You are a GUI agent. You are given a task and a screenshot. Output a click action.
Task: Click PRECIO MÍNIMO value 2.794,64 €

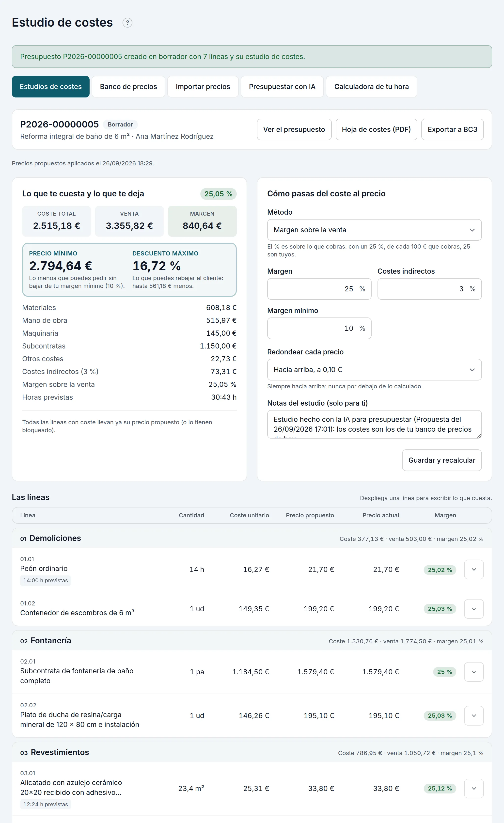(61, 266)
